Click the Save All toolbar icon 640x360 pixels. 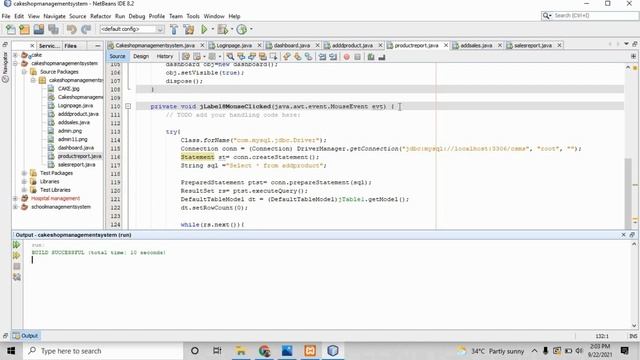[53, 29]
